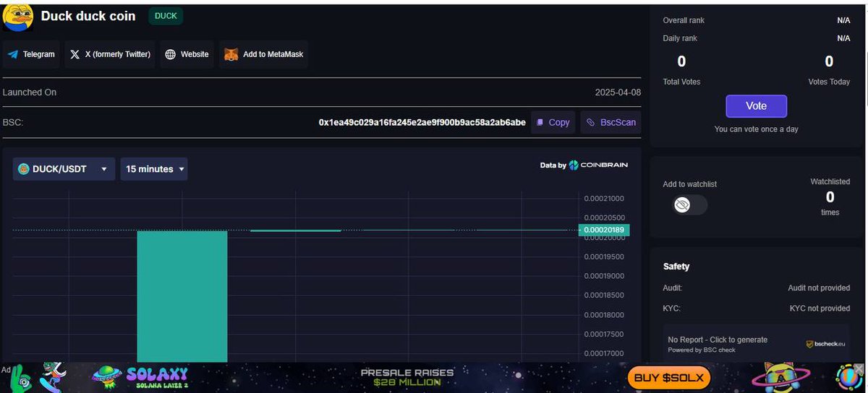
Task: Click the BscScan chain-link icon
Action: (x=591, y=122)
